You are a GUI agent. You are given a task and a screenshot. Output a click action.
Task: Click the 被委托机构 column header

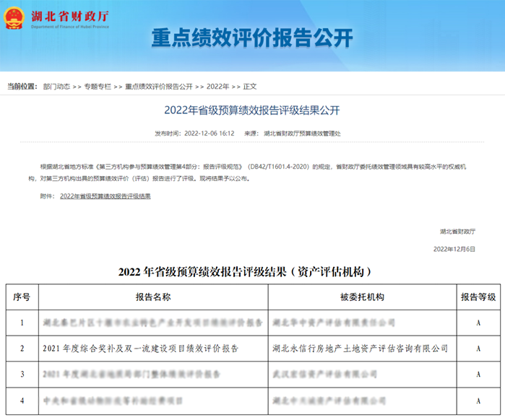363,297
